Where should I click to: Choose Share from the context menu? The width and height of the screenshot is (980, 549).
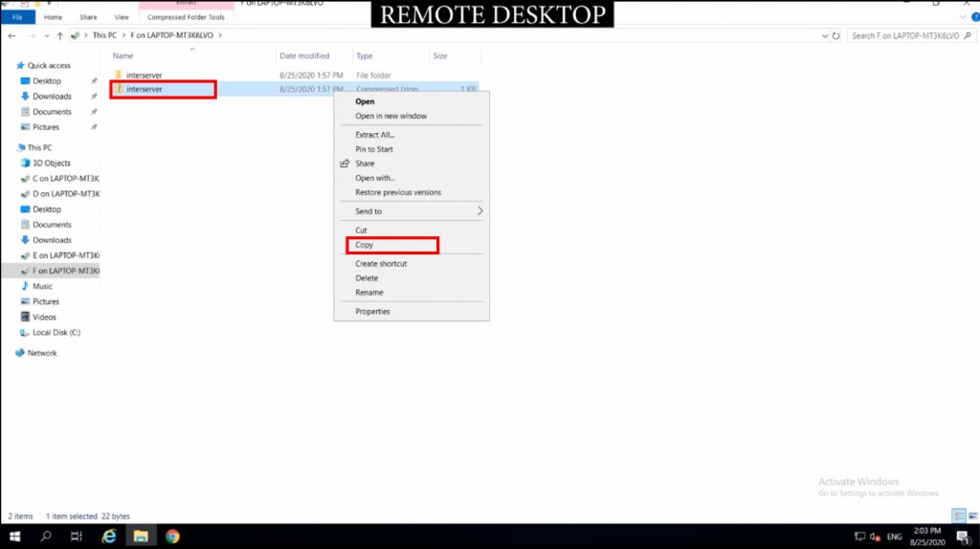tap(365, 164)
